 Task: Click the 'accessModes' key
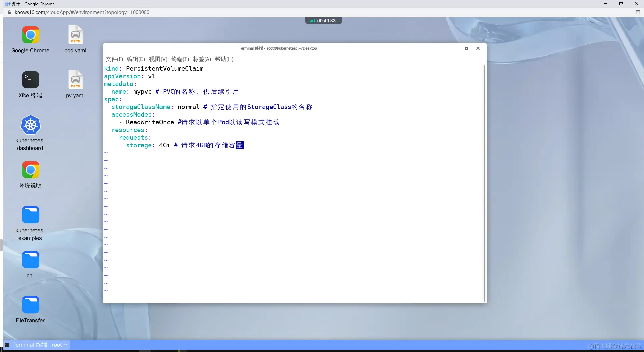(x=131, y=115)
